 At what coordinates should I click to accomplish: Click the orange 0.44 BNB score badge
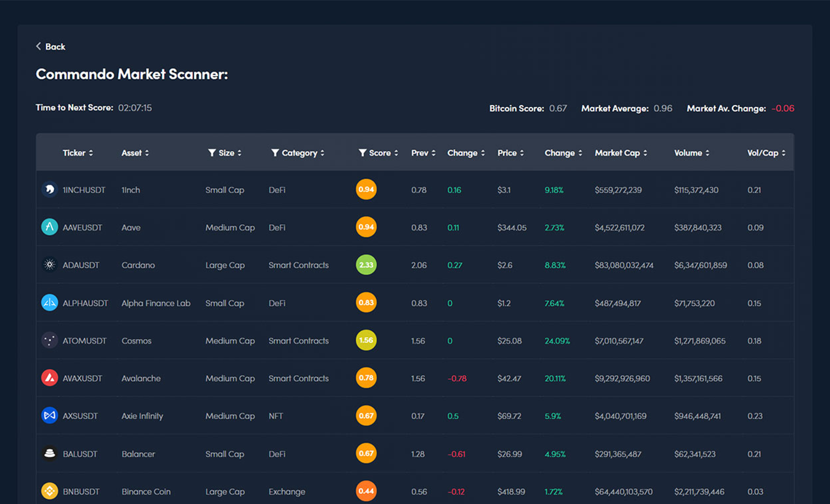pos(366,491)
